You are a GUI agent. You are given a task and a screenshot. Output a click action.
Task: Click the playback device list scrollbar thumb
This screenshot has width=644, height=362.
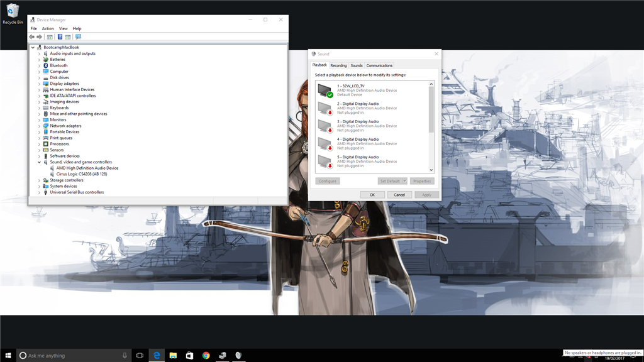[x=431, y=110]
